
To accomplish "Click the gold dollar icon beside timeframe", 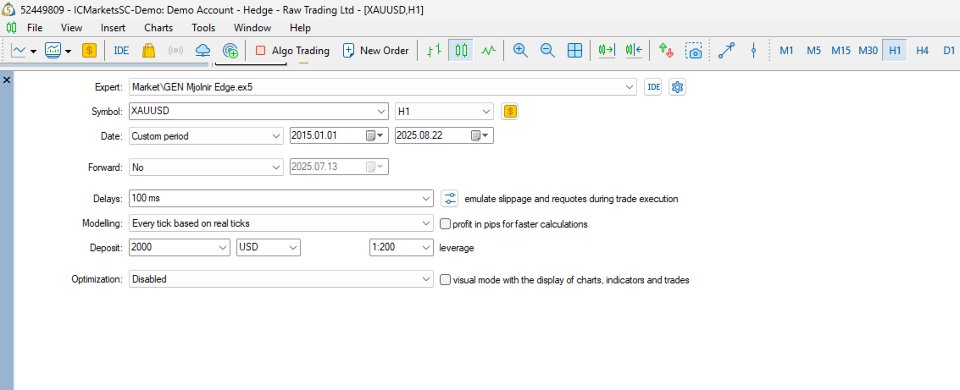I will (510, 111).
